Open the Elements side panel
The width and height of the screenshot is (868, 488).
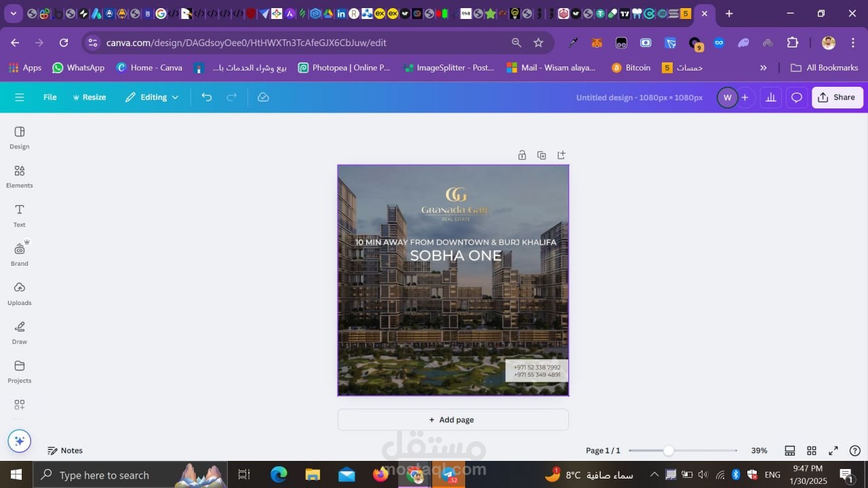coord(20,176)
